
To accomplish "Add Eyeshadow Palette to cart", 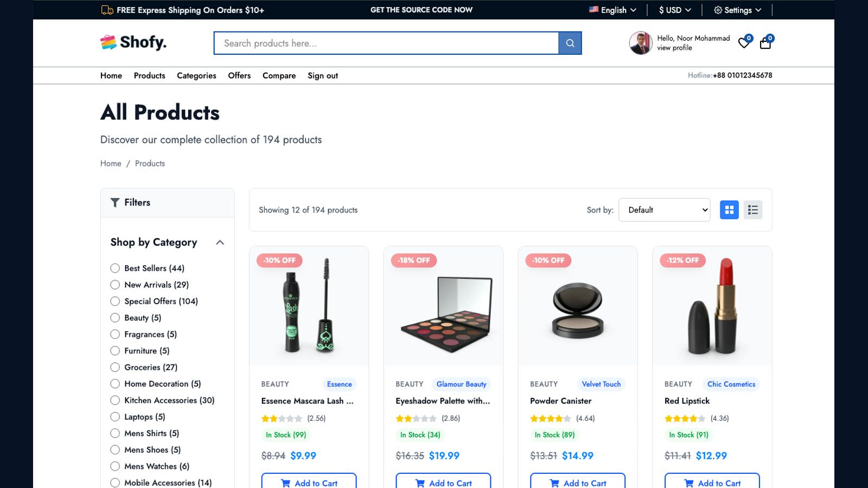I will [443, 481].
